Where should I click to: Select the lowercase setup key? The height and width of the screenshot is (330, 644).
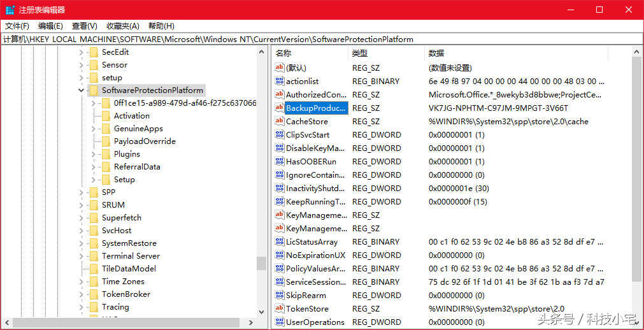tap(111, 78)
